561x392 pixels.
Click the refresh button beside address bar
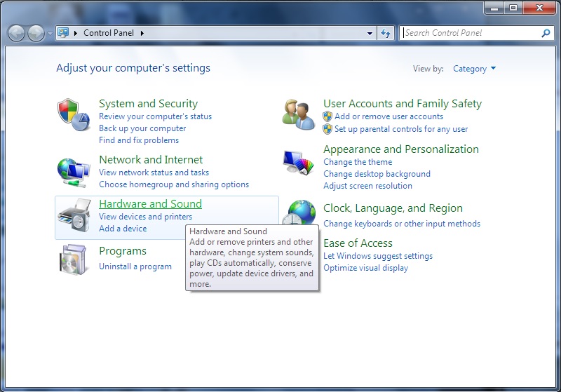point(386,33)
